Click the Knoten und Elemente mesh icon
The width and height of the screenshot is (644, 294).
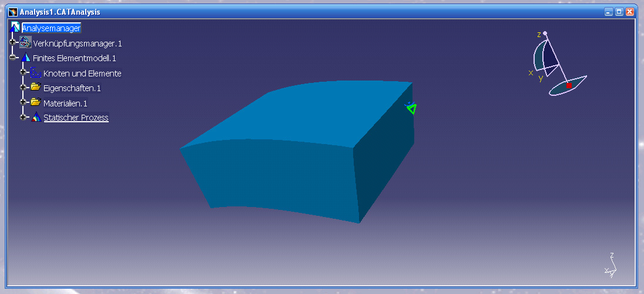coord(36,73)
